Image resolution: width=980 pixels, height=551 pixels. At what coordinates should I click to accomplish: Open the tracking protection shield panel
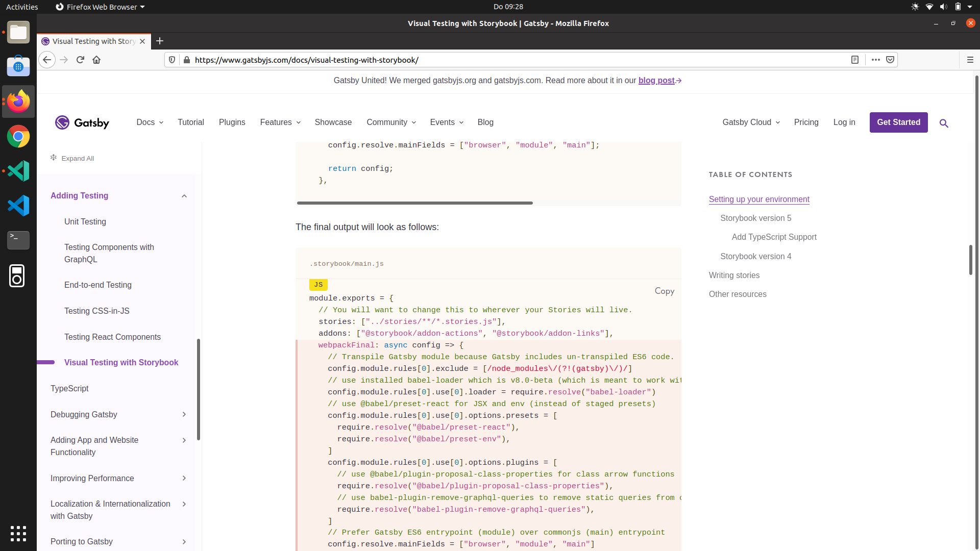[172, 60]
